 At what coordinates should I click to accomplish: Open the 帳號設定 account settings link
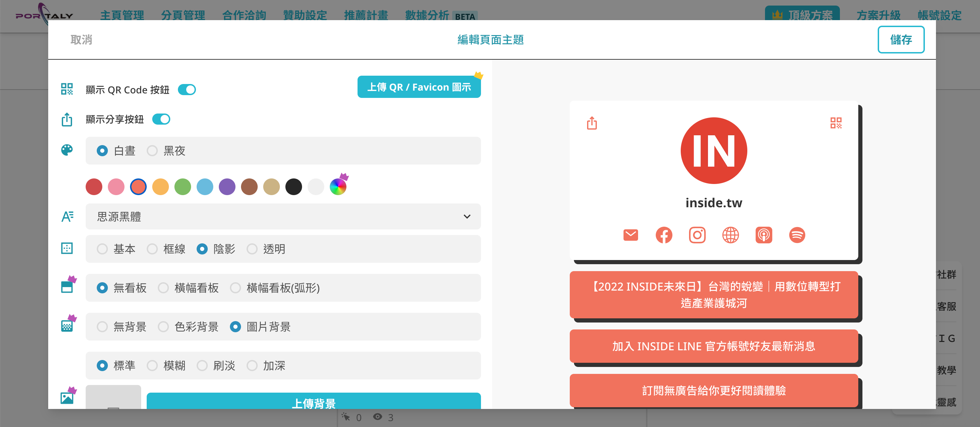click(939, 15)
